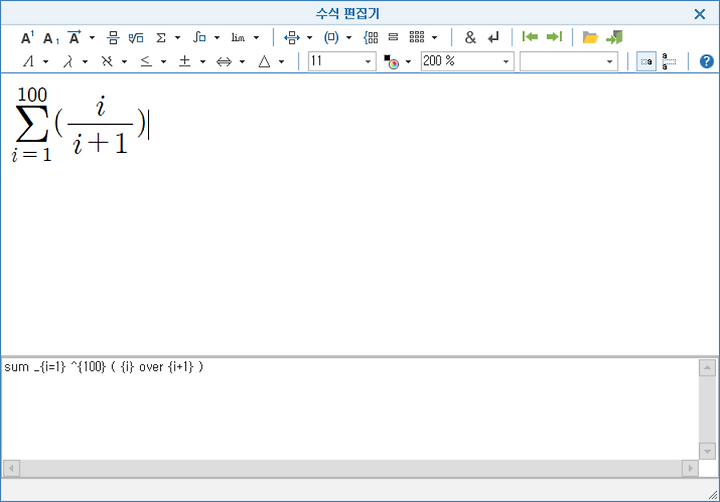Move to the next item with green arrow
This screenshot has height=502, width=720.
554,37
